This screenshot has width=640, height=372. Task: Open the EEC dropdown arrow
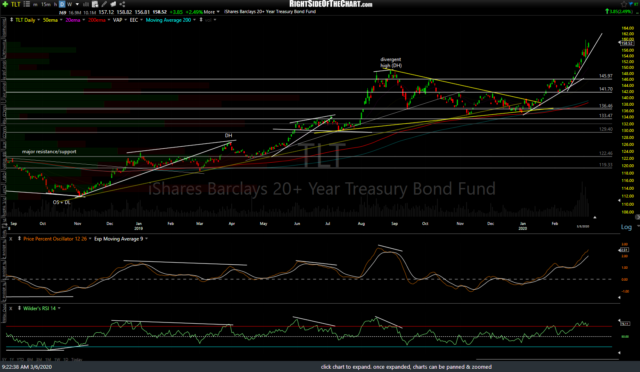pyautogui.click(x=141, y=20)
